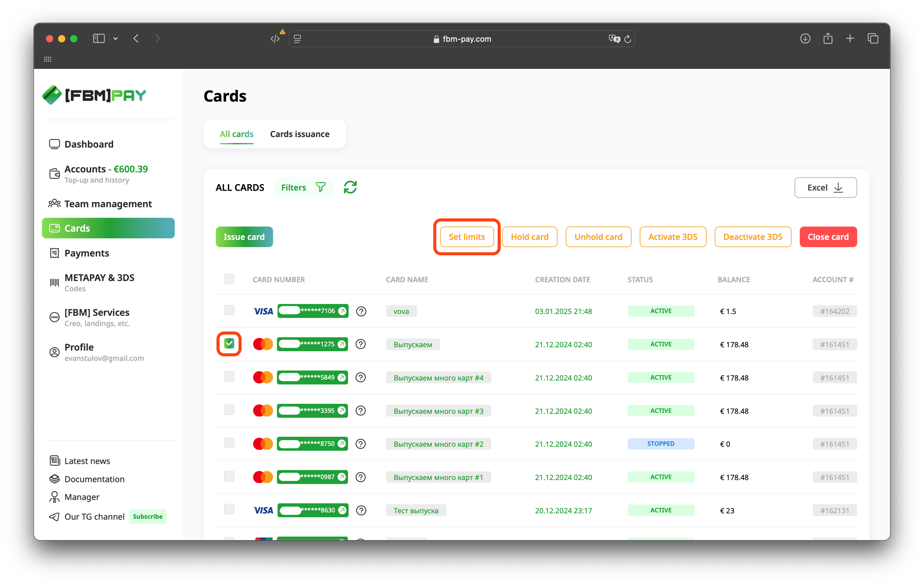Open Safari tab overview icon

[x=873, y=39]
